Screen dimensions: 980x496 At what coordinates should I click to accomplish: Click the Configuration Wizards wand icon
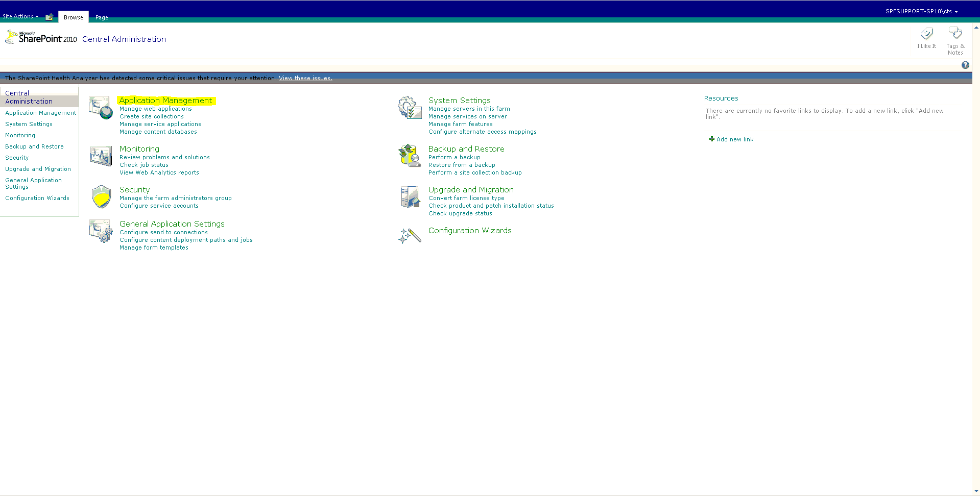pyautogui.click(x=410, y=235)
